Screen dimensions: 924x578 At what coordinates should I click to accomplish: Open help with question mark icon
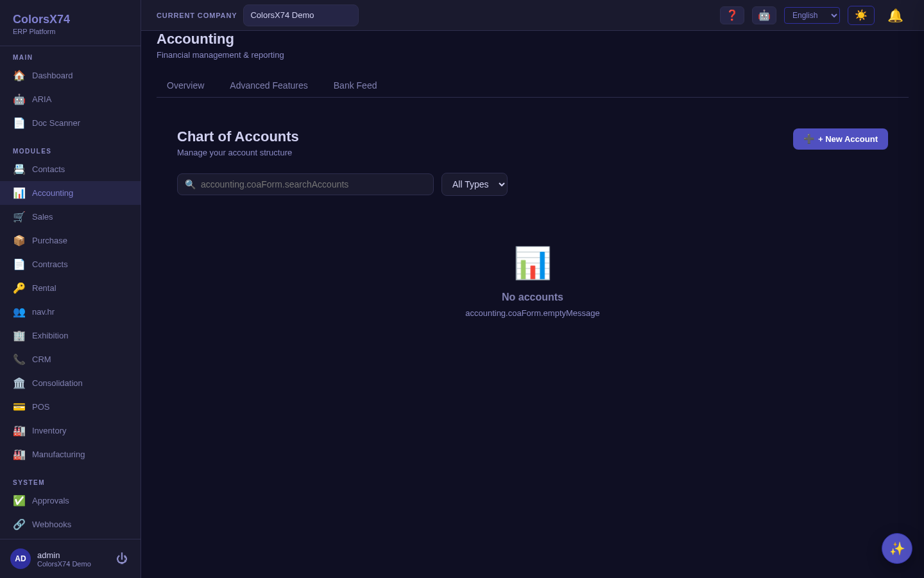coord(732,15)
